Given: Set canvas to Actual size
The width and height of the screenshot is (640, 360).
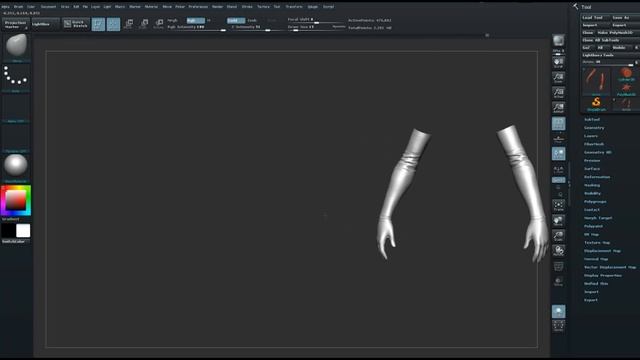Looking at the screenshot, I should click(x=558, y=93).
